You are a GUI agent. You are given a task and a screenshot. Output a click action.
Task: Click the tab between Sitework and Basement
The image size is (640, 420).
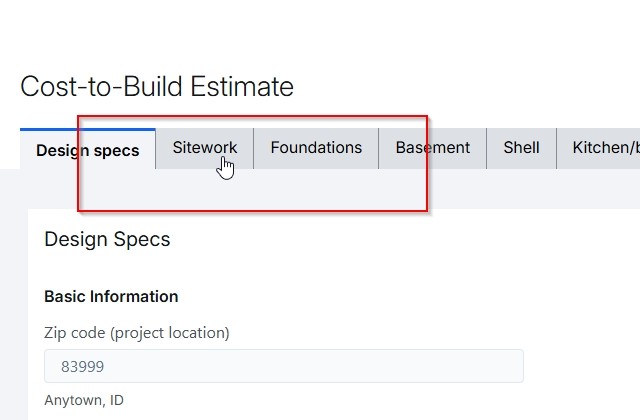pos(316,148)
